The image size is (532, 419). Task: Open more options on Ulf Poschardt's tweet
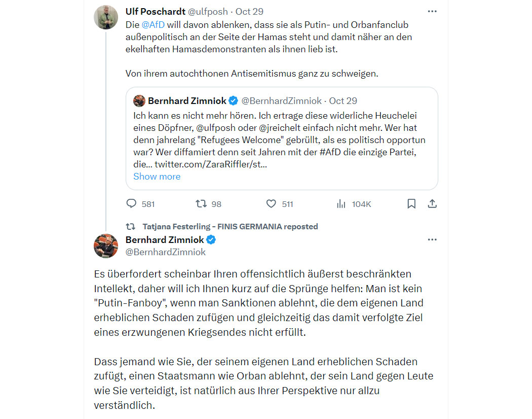[x=432, y=11]
